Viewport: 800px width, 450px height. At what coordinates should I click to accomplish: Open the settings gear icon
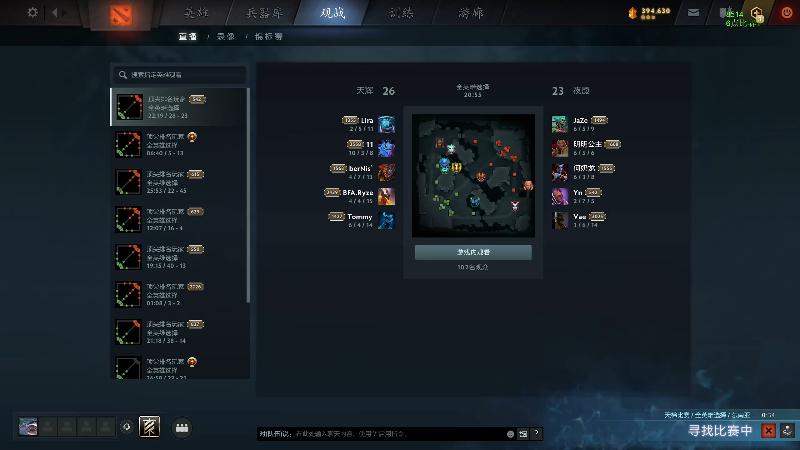pos(33,12)
